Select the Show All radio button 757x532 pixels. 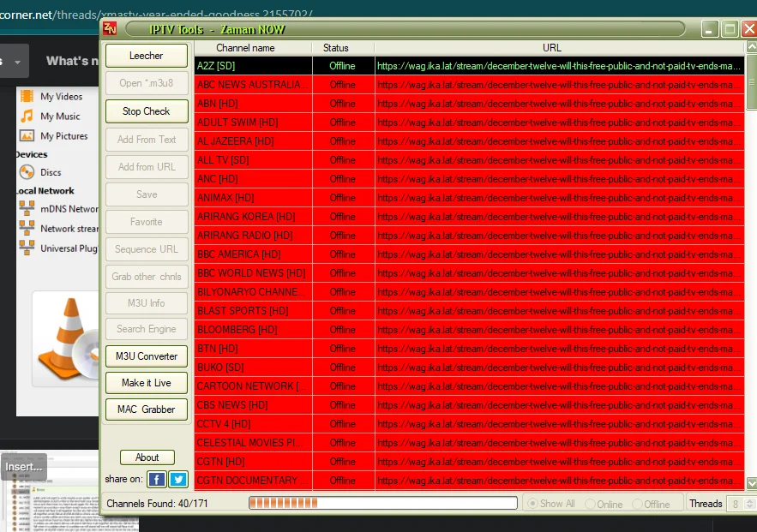551,504
